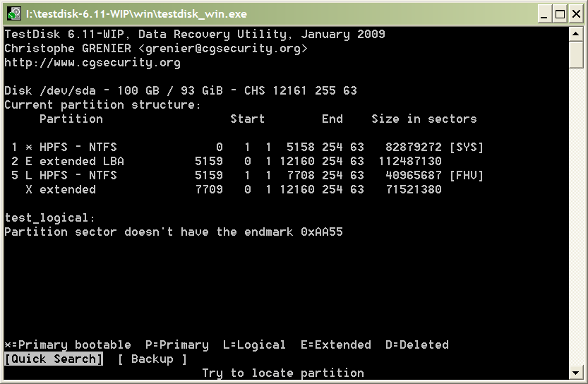Click the 'Try to locate partition' hint
This screenshot has width=588, height=384.
click(x=283, y=373)
